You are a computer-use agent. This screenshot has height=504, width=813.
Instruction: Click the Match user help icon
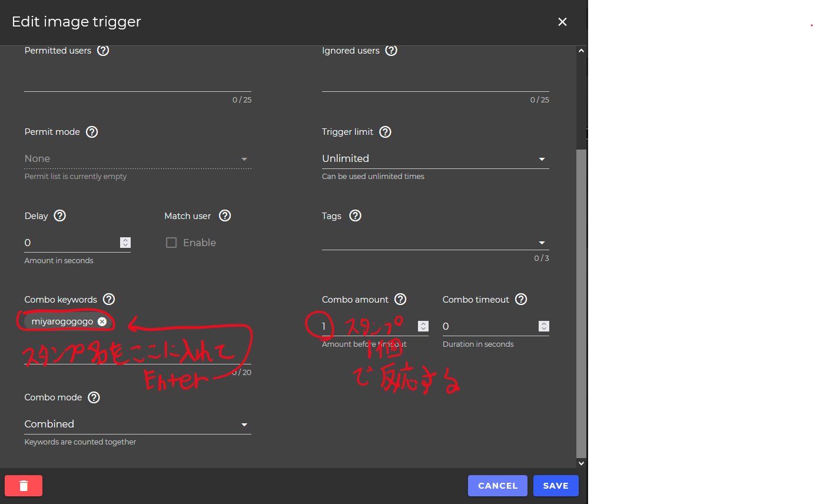point(224,215)
